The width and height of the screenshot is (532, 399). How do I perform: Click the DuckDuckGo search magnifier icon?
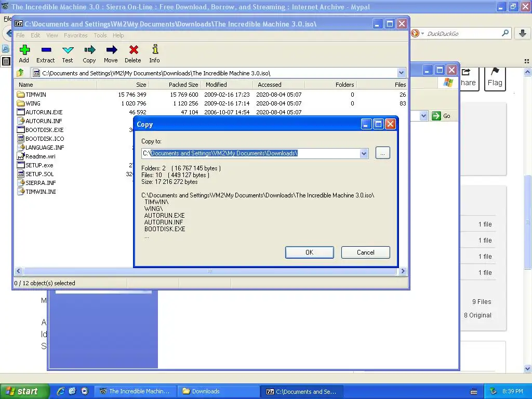click(505, 33)
